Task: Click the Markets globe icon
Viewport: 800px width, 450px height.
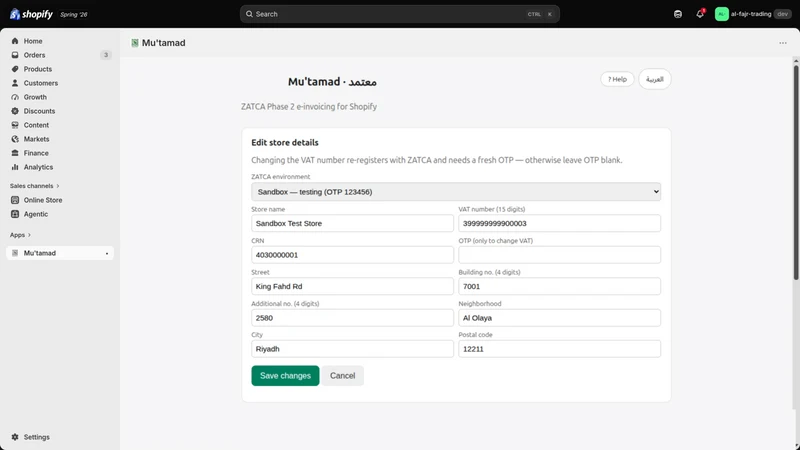Action: [15, 139]
